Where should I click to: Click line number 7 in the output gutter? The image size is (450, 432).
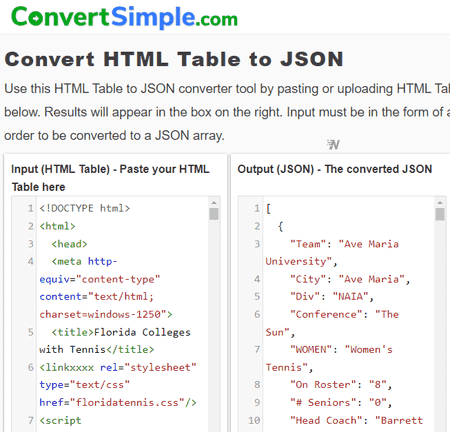pos(257,349)
